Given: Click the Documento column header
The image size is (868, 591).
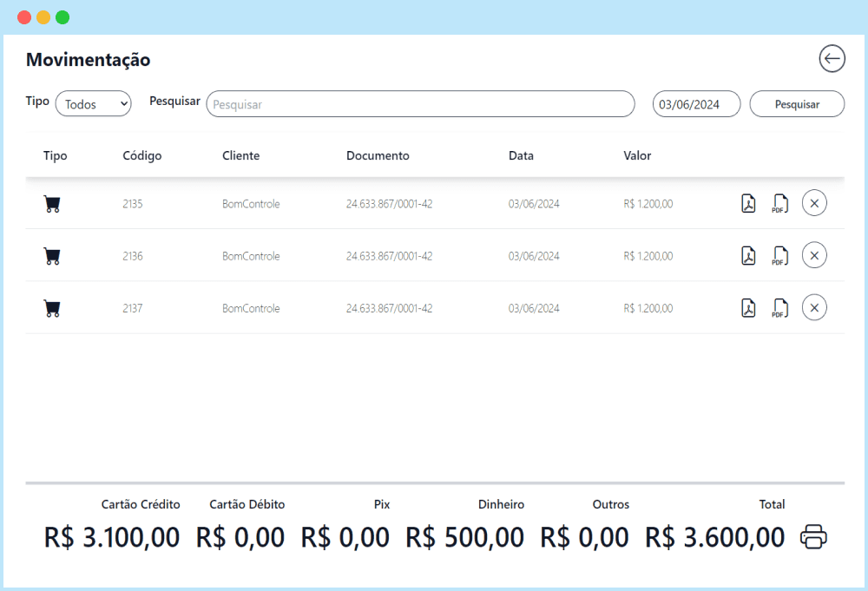Looking at the screenshot, I should click(x=378, y=155).
